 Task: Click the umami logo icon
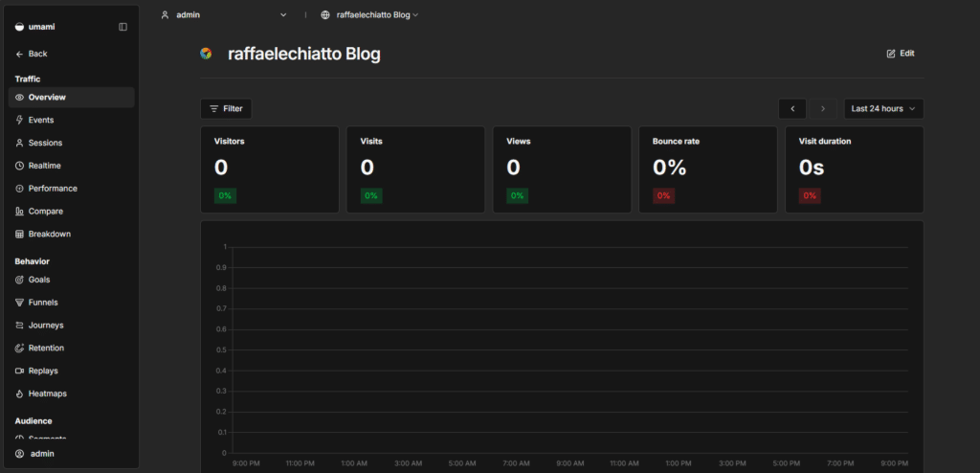click(x=19, y=27)
